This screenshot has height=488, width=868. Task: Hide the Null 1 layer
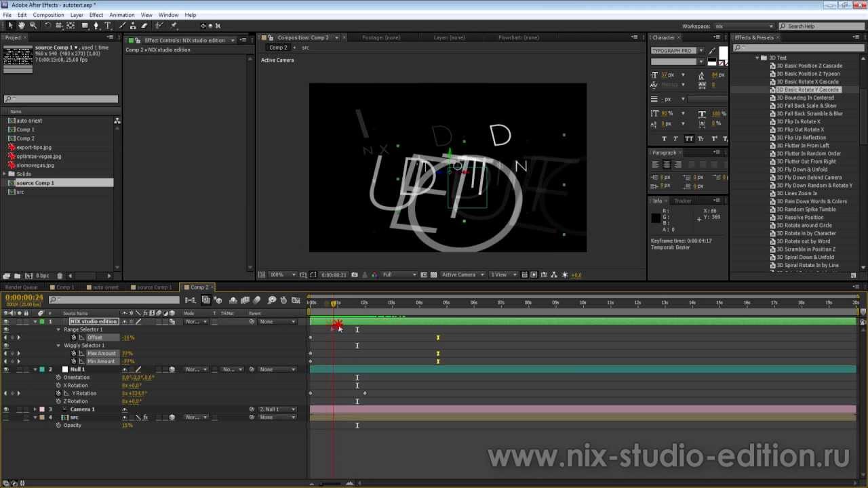pyautogui.click(x=6, y=370)
